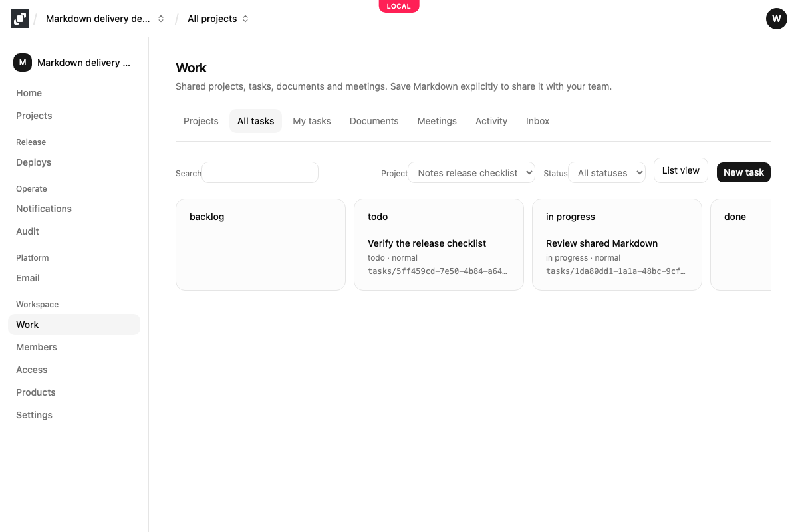Image resolution: width=798 pixels, height=532 pixels.
Task: Open the Verify the release checklist task
Action: coord(427,243)
